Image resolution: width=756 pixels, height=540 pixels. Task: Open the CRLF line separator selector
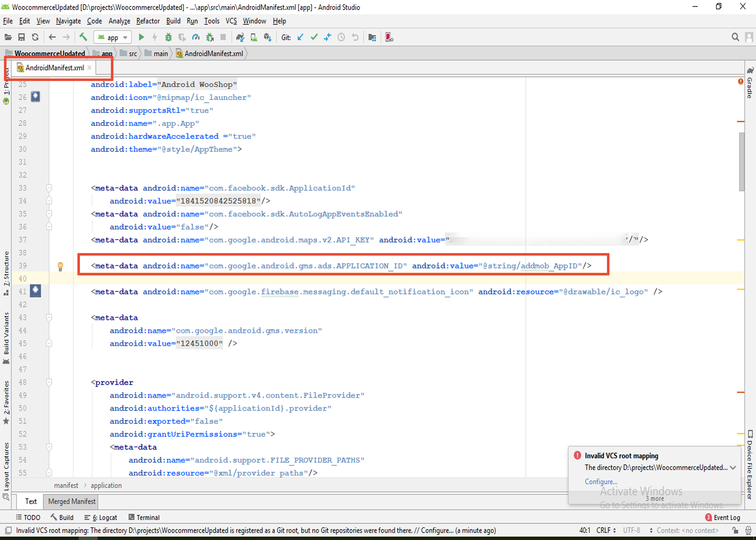coord(606,530)
